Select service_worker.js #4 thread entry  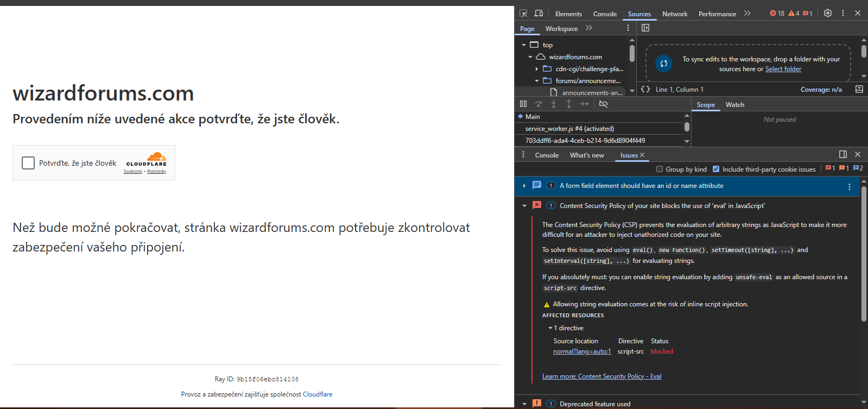pyautogui.click(x=569, y=129)
